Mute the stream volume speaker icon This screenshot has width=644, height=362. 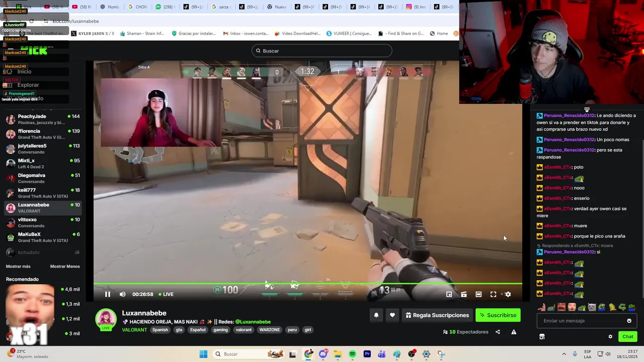coord(122,294)
